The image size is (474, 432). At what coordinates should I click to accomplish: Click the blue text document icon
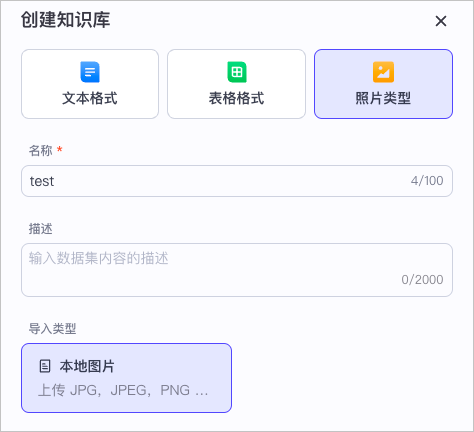pyautogui.click(x=90, y=72)
